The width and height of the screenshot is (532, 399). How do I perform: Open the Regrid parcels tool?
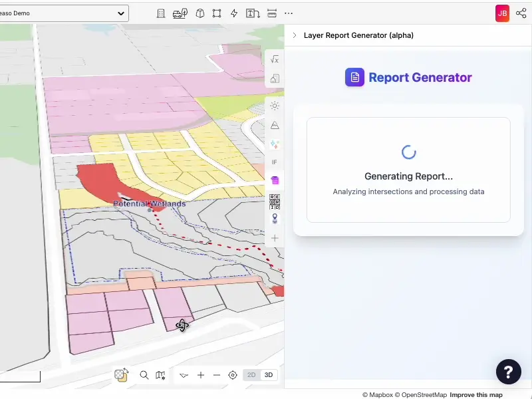275,201
